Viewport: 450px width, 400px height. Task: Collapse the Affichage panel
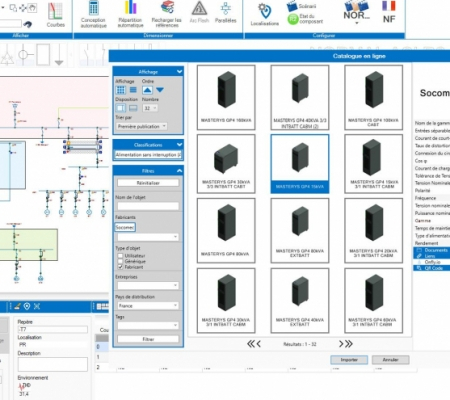tap(179, 72)
